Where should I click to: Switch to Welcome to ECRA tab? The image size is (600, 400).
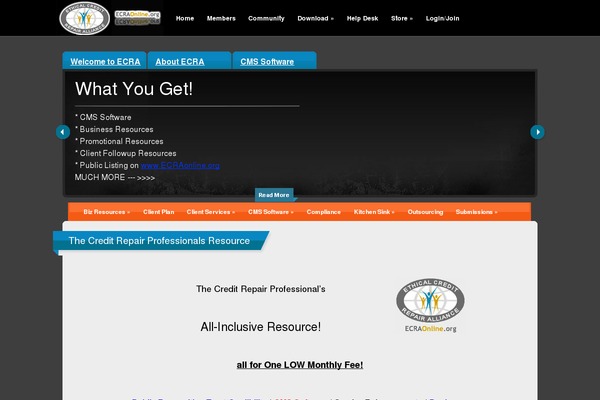(x=105, y=62)
